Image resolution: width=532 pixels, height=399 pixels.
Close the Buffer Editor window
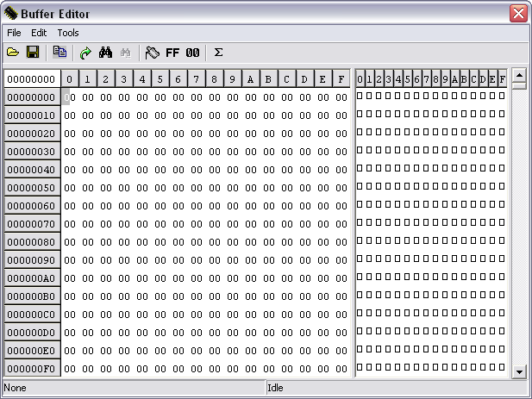click(517, 13)
